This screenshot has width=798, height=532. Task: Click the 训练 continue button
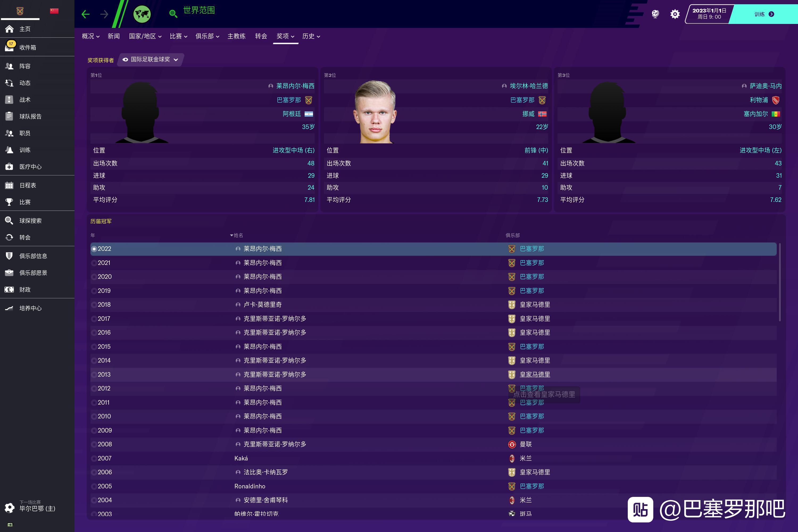tap(763, 14)
